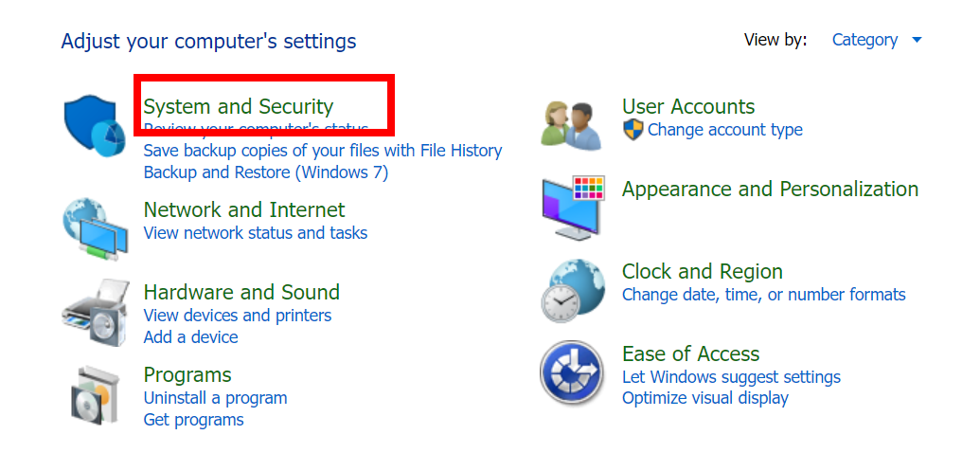Open the View by Category dropdown

pyautogui.click(x=864, y=40)
